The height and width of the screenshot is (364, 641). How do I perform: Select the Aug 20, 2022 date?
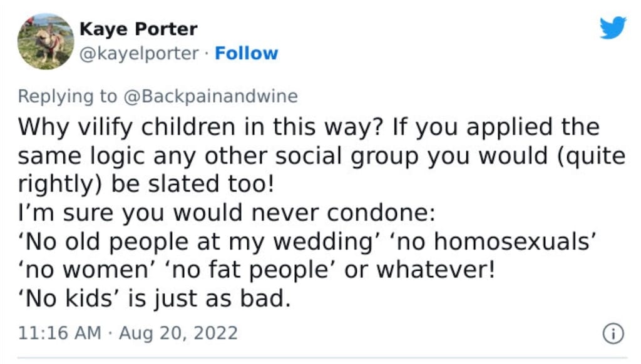178,333
